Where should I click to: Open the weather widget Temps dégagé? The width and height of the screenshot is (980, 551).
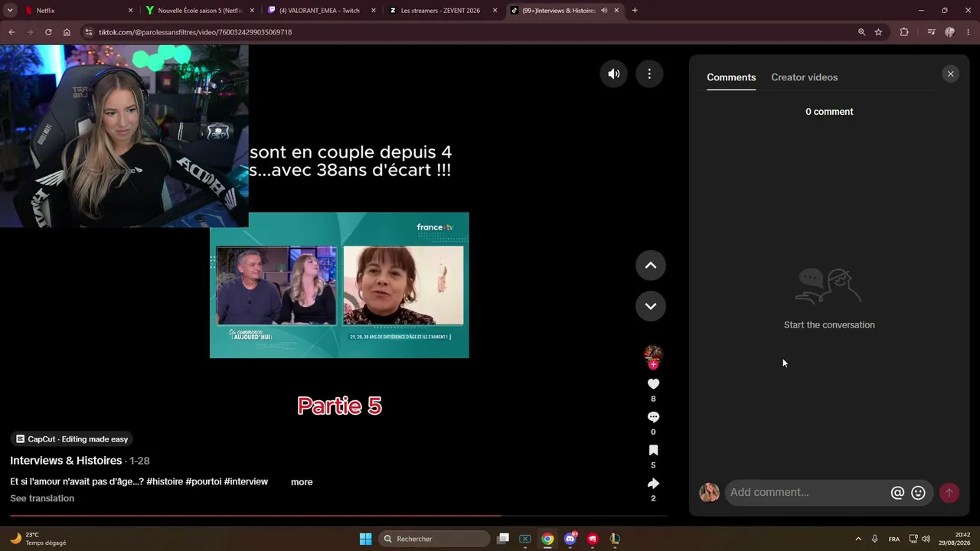(38, 539)
